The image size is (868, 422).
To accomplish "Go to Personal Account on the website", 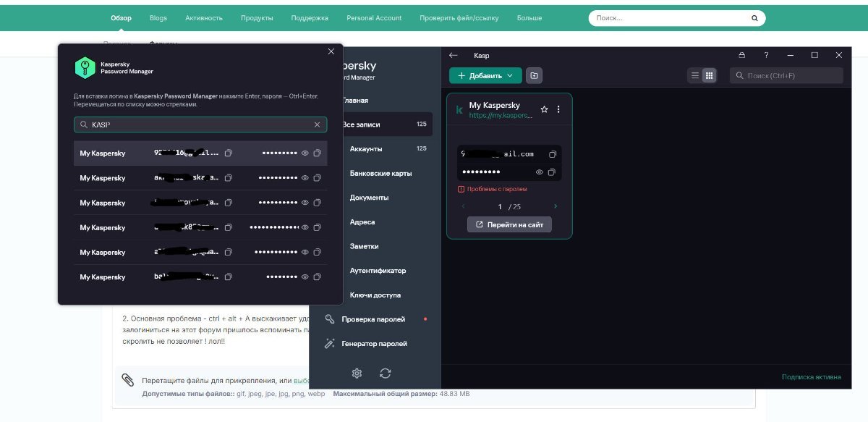I will 374,18.
